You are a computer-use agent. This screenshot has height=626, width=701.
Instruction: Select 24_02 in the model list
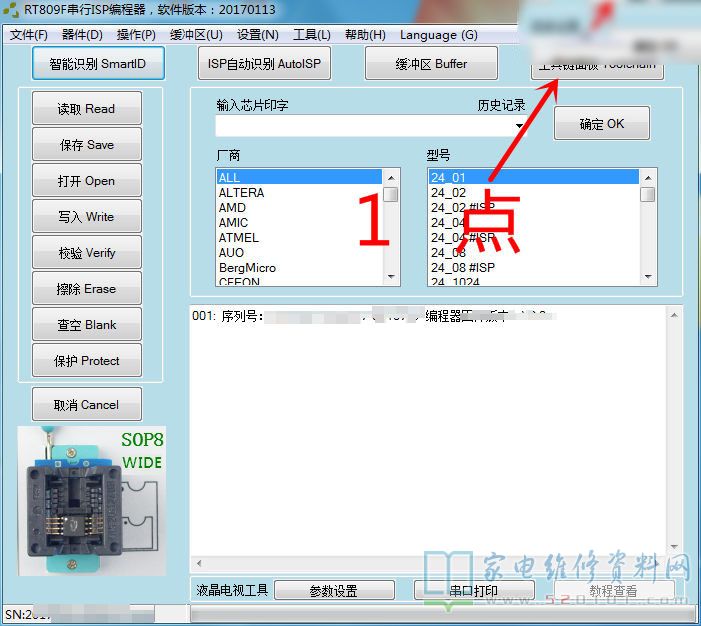click(448, 193)
